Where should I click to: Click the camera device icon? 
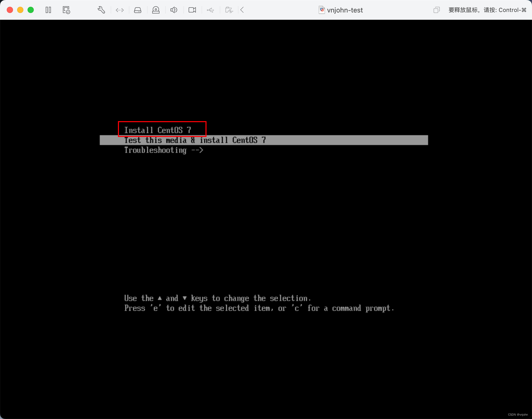pos(192,10)
